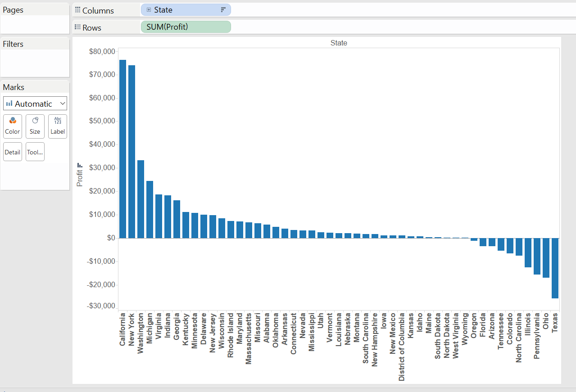
Task: Click the Profit axis title
Action: 80,178
